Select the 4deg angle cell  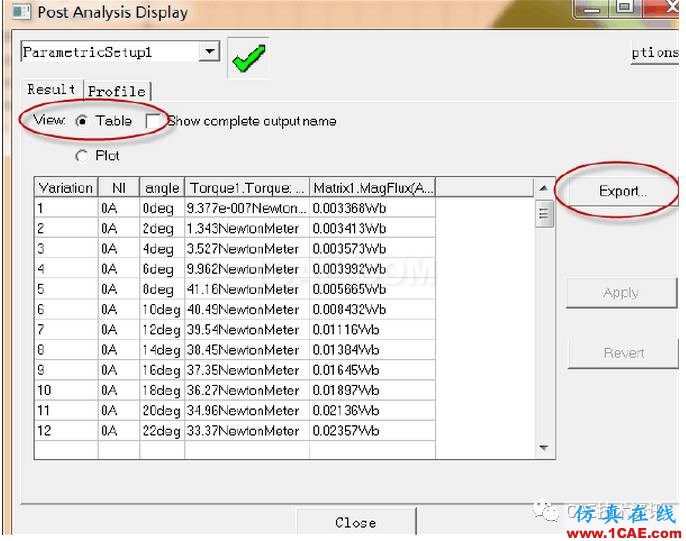tap(162, 248)
